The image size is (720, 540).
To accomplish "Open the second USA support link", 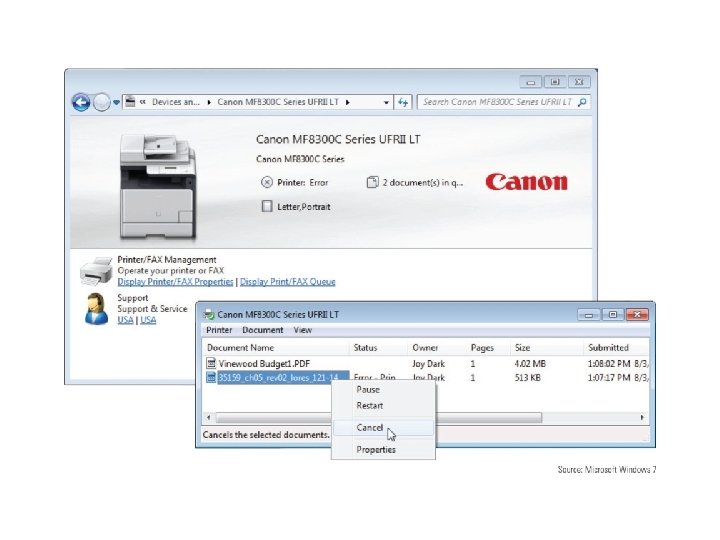I will (x=148, y=320).
